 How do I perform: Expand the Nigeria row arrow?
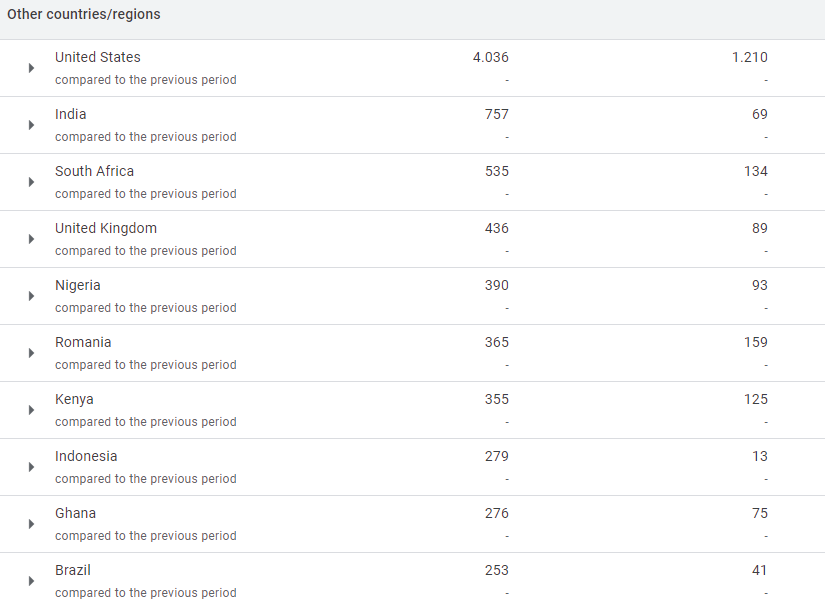pyautogui.click(x=31, y=296)
